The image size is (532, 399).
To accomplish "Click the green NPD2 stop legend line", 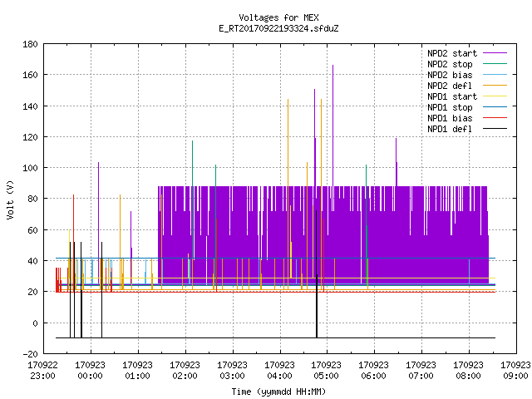I will point(495,63).
